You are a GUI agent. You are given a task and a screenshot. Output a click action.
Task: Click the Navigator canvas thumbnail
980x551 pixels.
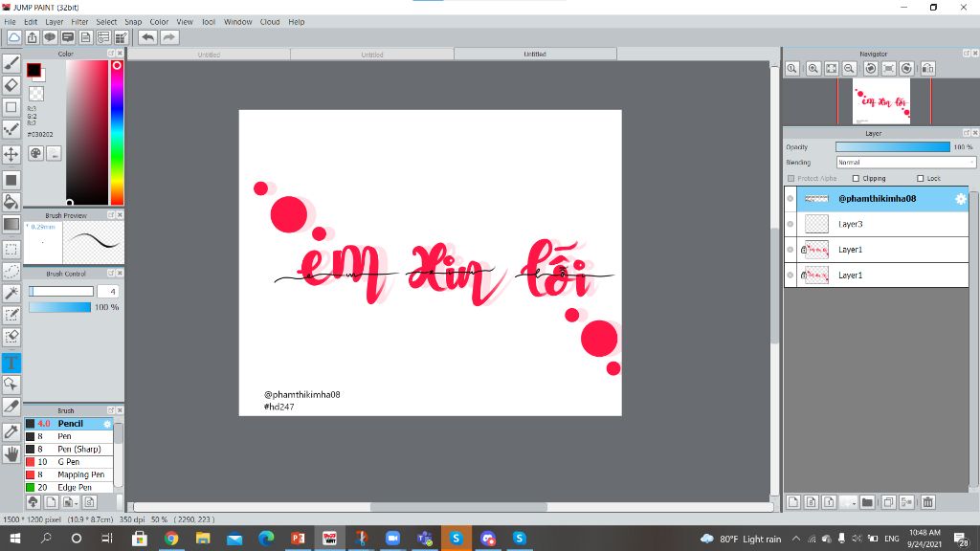click(881, 101)
